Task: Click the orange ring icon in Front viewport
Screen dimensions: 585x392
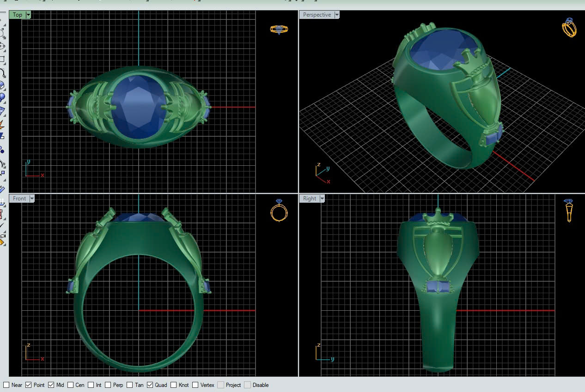Action: 279,211
